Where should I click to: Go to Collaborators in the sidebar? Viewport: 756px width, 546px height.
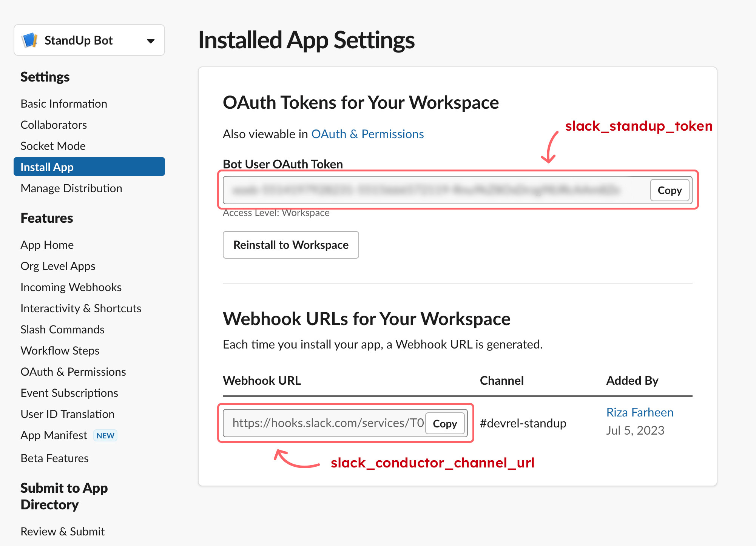[54, 125]
